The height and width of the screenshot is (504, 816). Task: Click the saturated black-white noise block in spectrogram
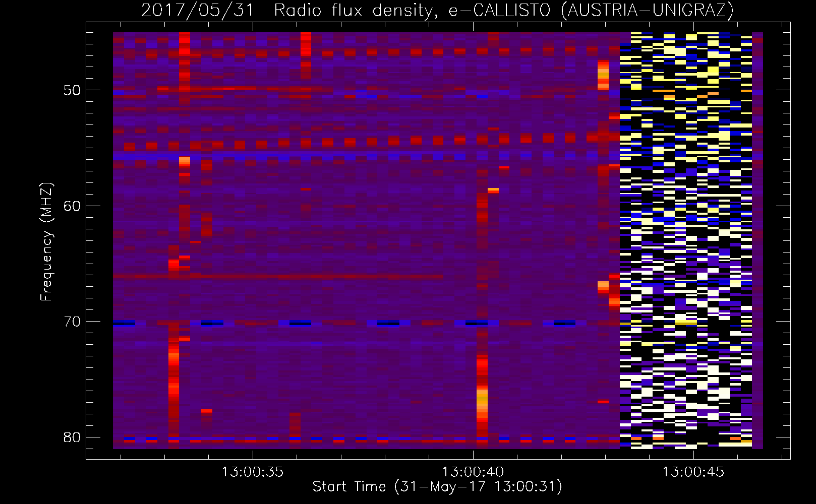pos(686,240)
